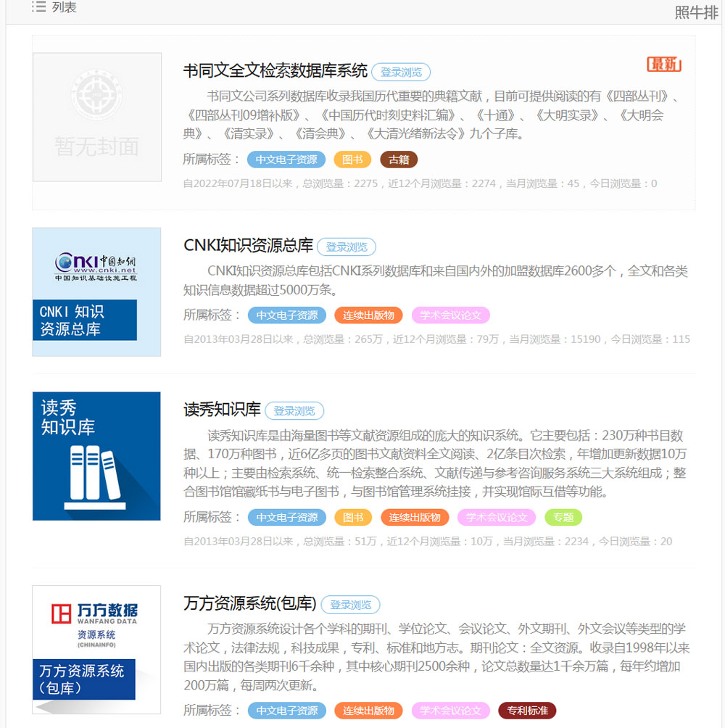Image resolution: width=725 pixels, height=728 pixels.
Task: Click 登录浏览 for CNKI知识资源总库
Action: point(347,247)
